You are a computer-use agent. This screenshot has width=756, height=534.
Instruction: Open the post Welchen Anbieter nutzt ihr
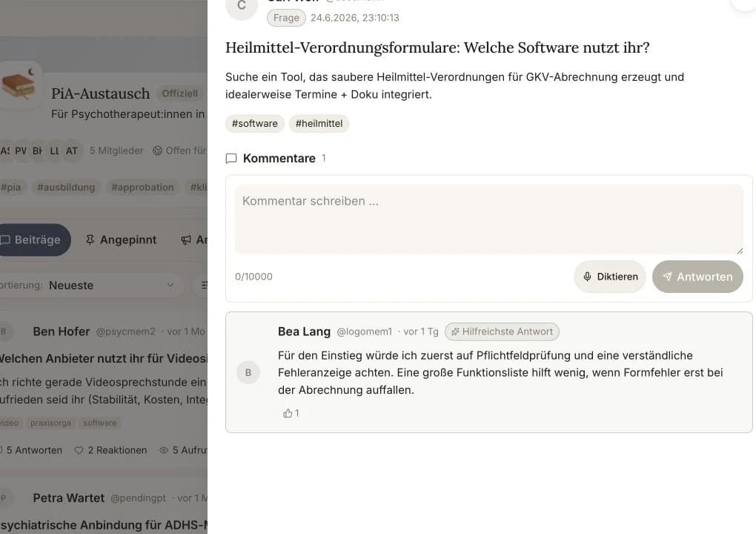(103, 358)
